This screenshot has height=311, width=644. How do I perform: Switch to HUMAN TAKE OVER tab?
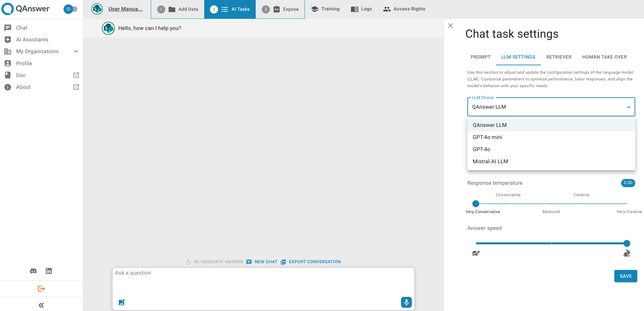coord(604,57)
